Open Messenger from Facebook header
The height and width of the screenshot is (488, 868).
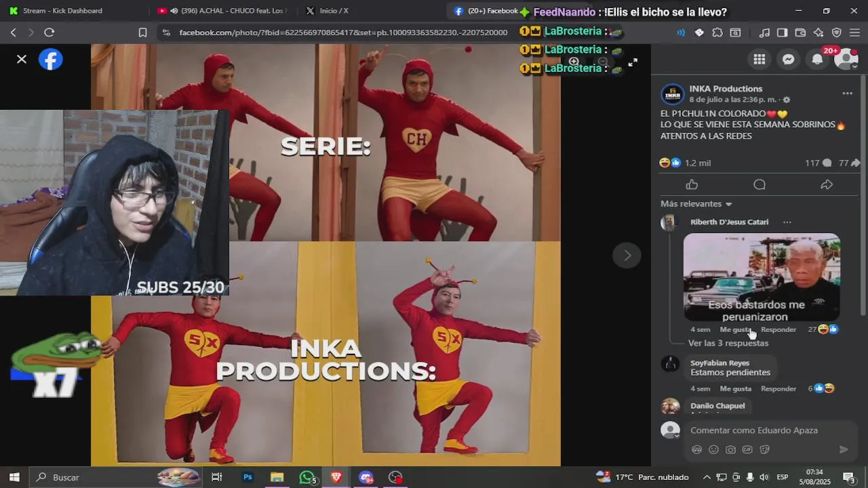pos(789,60)
